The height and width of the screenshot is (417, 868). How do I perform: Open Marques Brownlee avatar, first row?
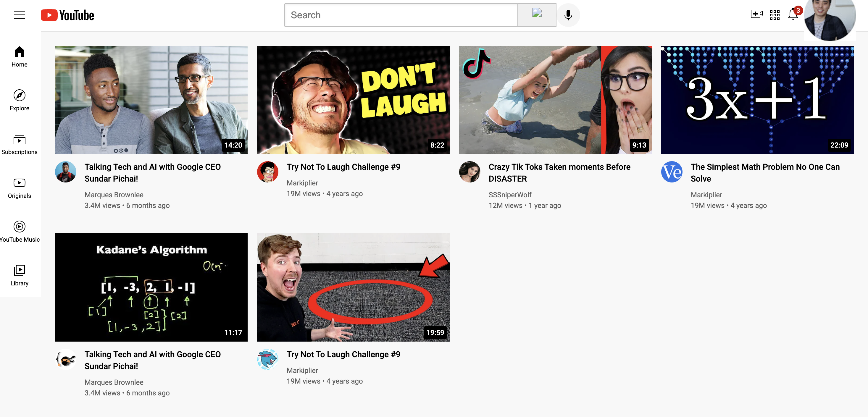tap(66, 172)
